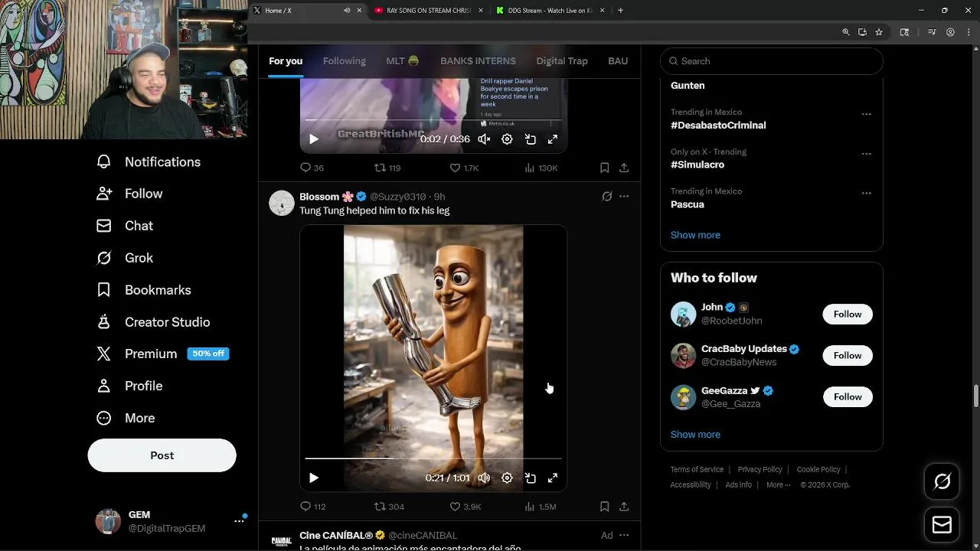
Task: Like Blossom's post with 3.9K likes
Action: [465, 507]
